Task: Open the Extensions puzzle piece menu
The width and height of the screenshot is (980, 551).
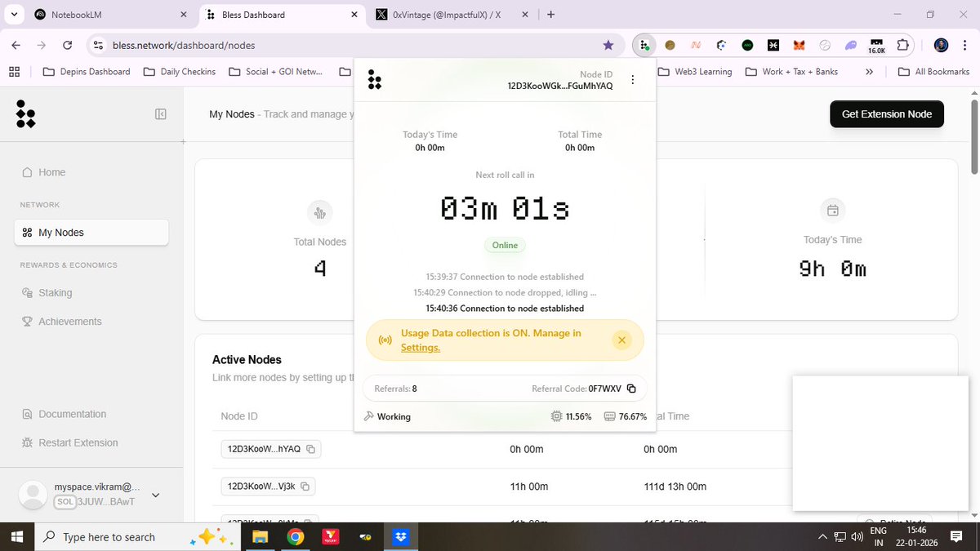Action: (x=902, y=46)
